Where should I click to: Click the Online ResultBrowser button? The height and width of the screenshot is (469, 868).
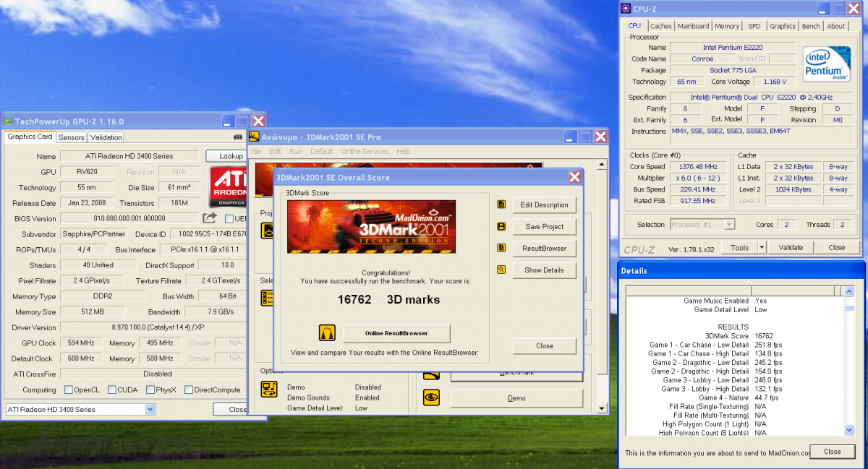(396, 333)
